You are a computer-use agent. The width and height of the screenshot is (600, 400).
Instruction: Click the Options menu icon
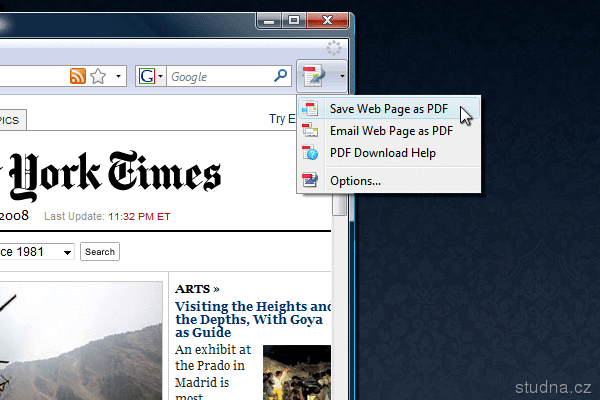[x=310, y=180]
